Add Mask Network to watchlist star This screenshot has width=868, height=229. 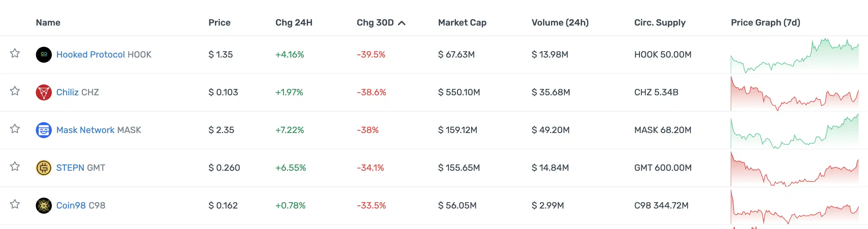pos(15,129)
